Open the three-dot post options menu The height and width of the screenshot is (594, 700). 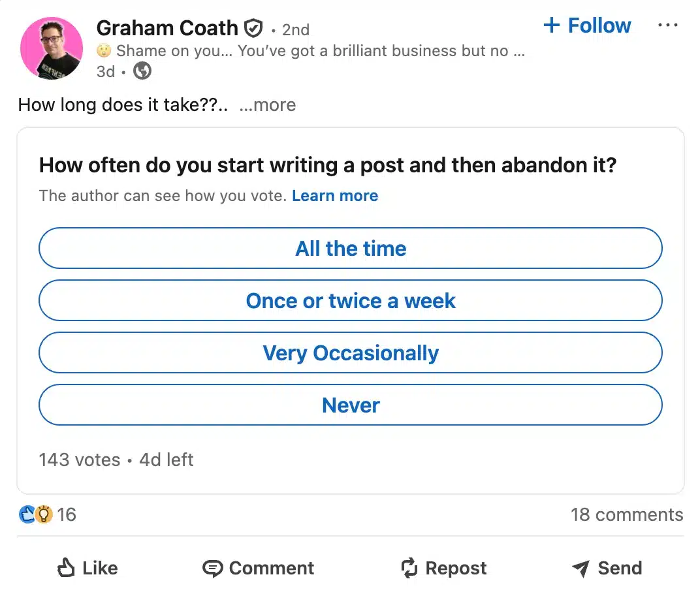coord(668,25)
